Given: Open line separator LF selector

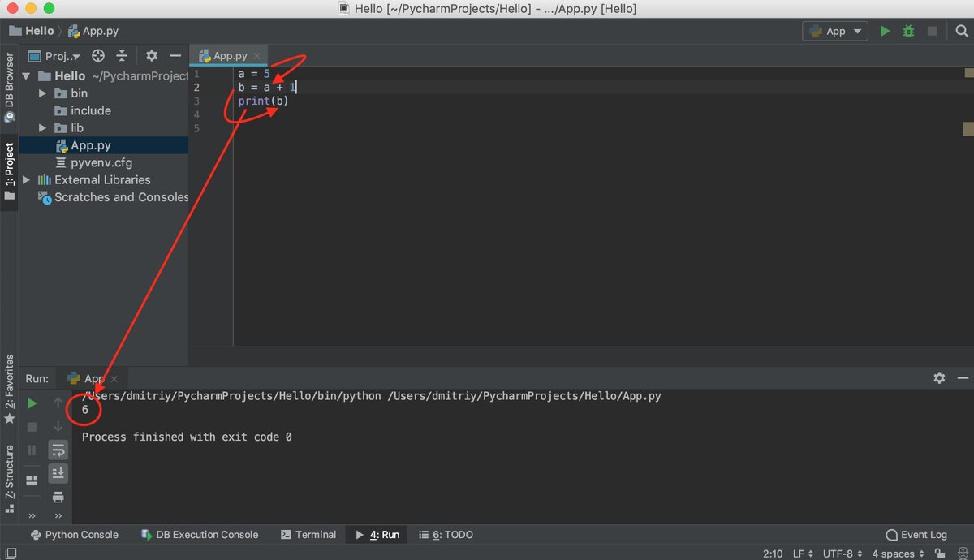Looking at the screenshot, I should 803,554.
